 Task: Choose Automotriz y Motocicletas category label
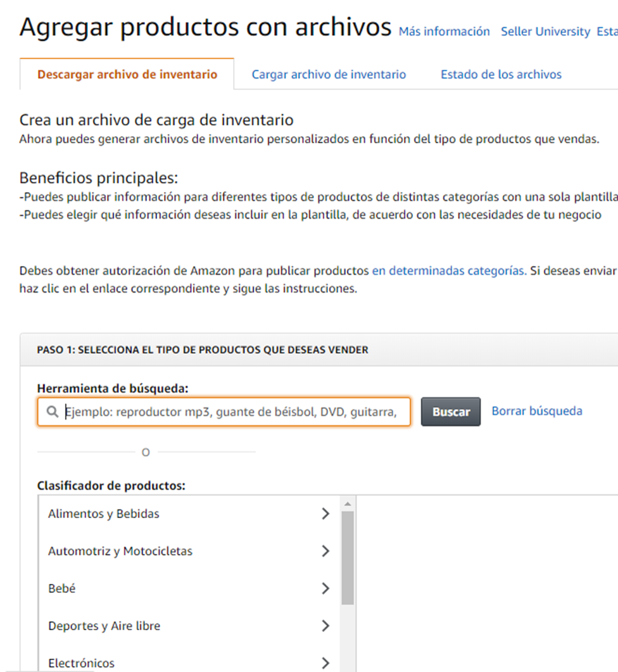click(x=120, y=551)
